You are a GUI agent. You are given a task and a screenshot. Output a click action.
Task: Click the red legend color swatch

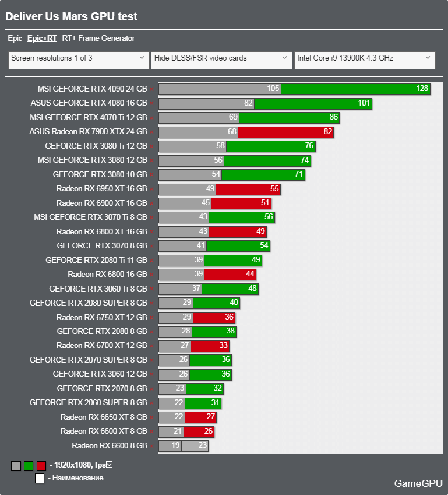[x=41, y=466]
